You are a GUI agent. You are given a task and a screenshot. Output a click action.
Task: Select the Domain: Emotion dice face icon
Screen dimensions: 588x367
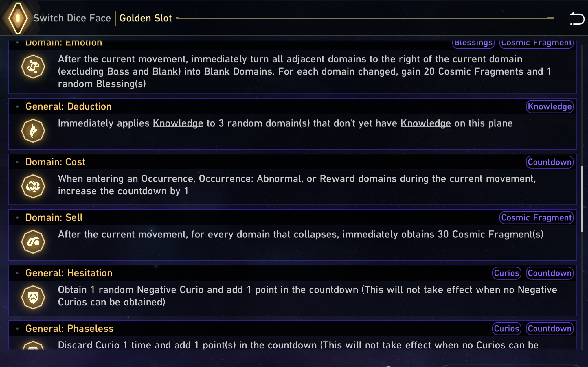click(x=33, y=67)
